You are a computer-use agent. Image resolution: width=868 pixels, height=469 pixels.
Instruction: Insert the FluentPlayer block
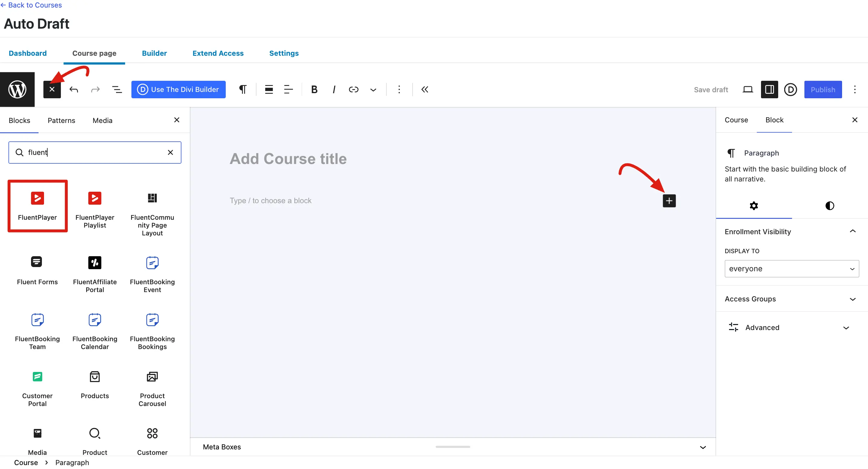click(x=37, y=206)
